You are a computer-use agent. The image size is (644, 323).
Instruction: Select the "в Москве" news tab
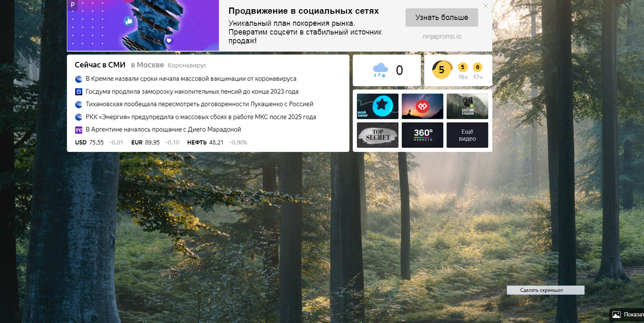(x=147, y=64)
